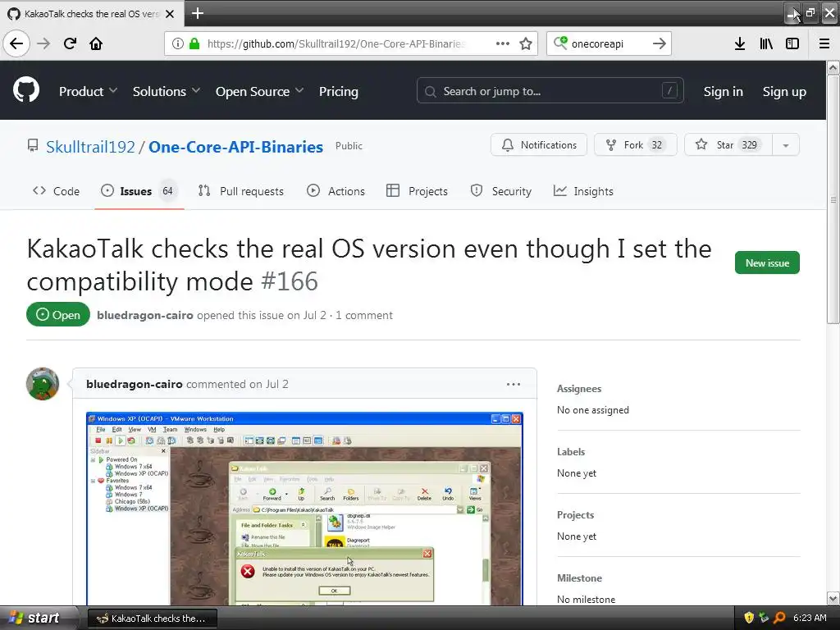Screen dimensions: 840x630
Task: Bookmark this page with the star icon
Action: pos(526,43)
